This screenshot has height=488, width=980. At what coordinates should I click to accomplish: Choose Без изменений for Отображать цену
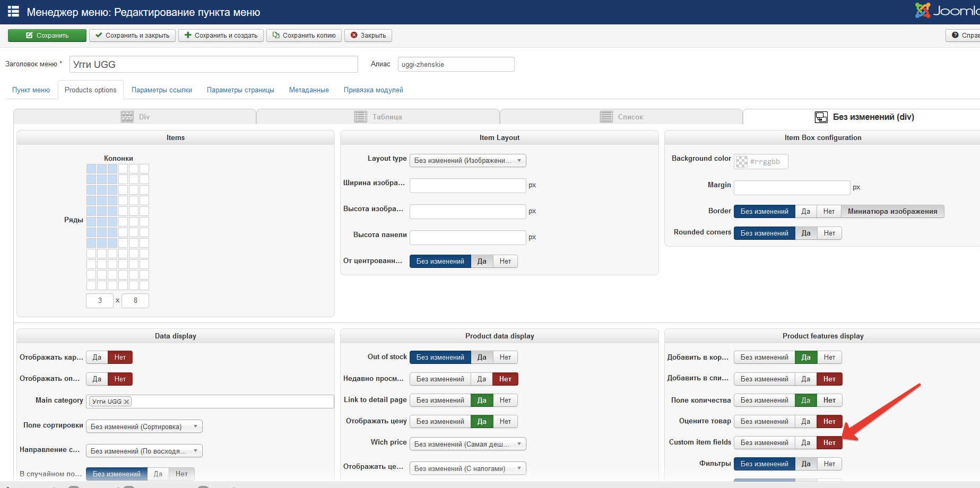(440, 422)
